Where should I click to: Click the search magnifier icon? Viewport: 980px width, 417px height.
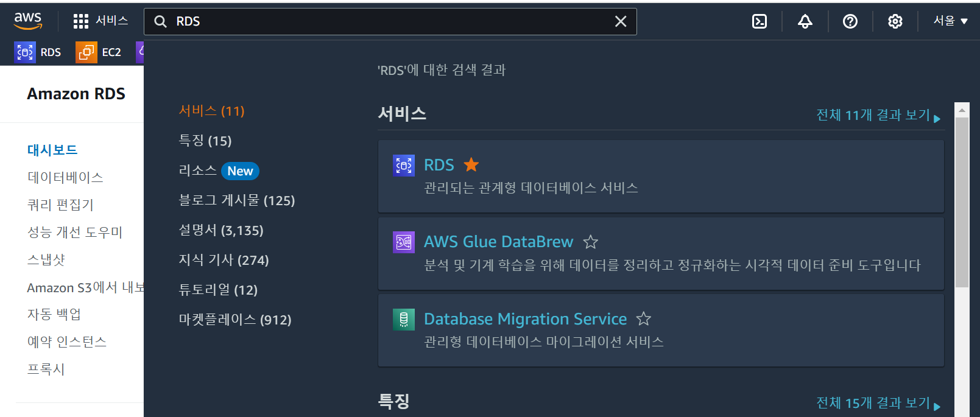point(160,21)
